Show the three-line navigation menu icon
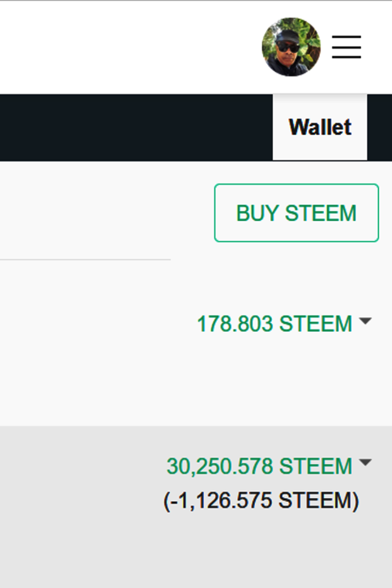Viewport: 392px width, 588px height. pyautogui.click(x=346, y=47)
